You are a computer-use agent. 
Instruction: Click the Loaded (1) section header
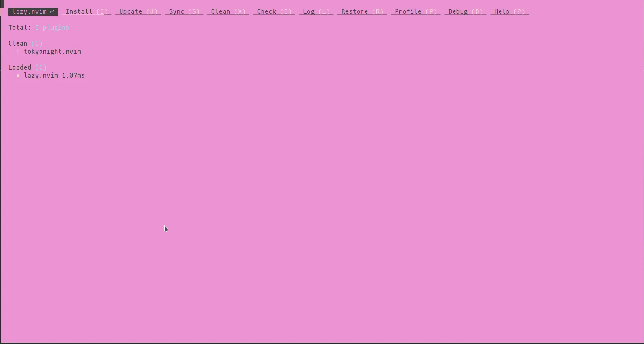[x=27, y=68]
